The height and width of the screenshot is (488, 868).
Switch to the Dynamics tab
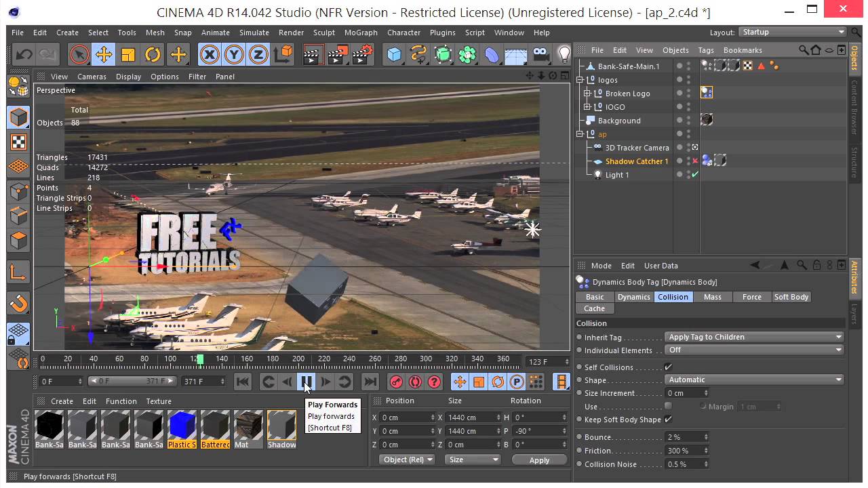pos(634,297)
